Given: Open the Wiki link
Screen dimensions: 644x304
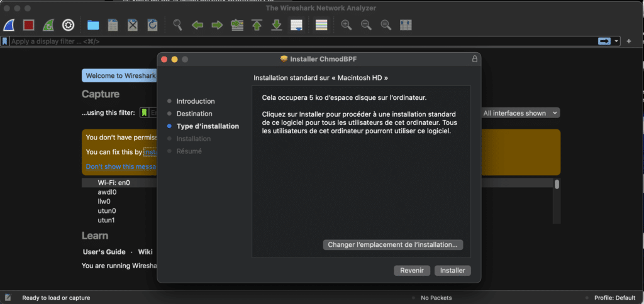Looking at the screenshot, I should click(x=145, y=252).
